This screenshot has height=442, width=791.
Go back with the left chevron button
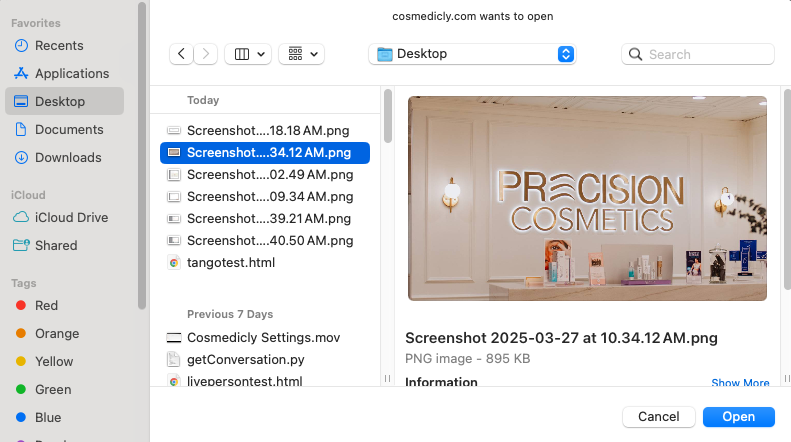[x=182, y=54]
